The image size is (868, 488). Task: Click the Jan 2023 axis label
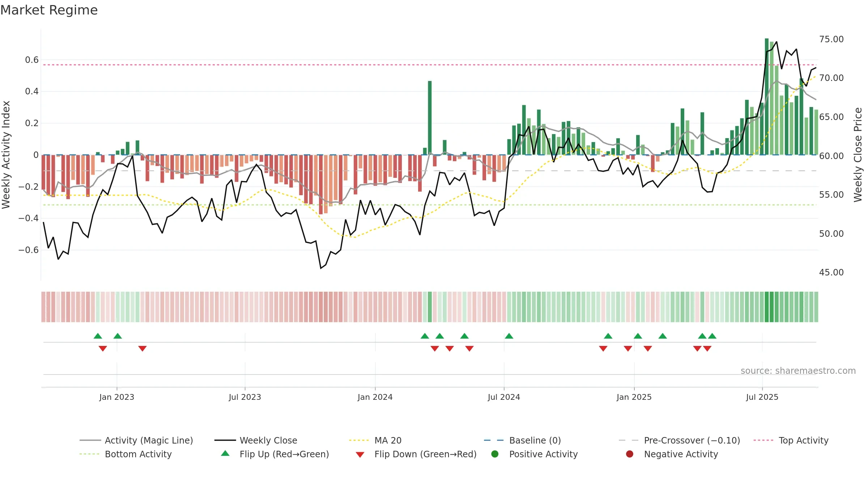point(116,397)
